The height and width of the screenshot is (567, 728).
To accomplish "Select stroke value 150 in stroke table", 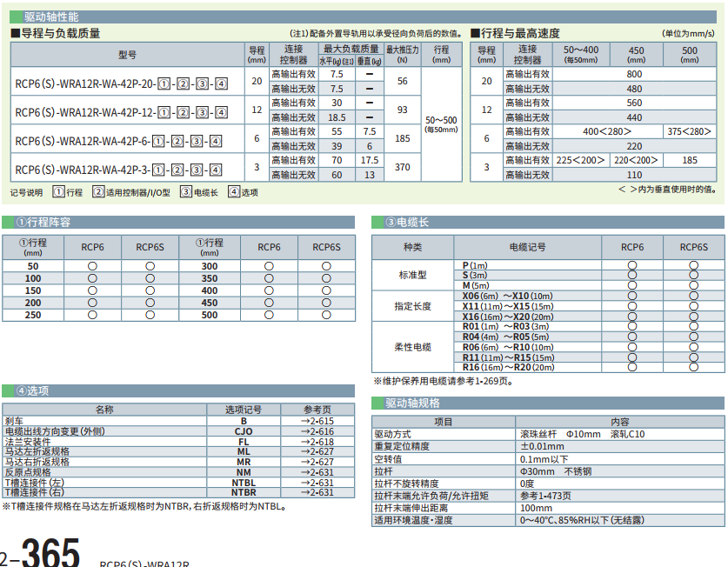I will click(x=33, y=290).
